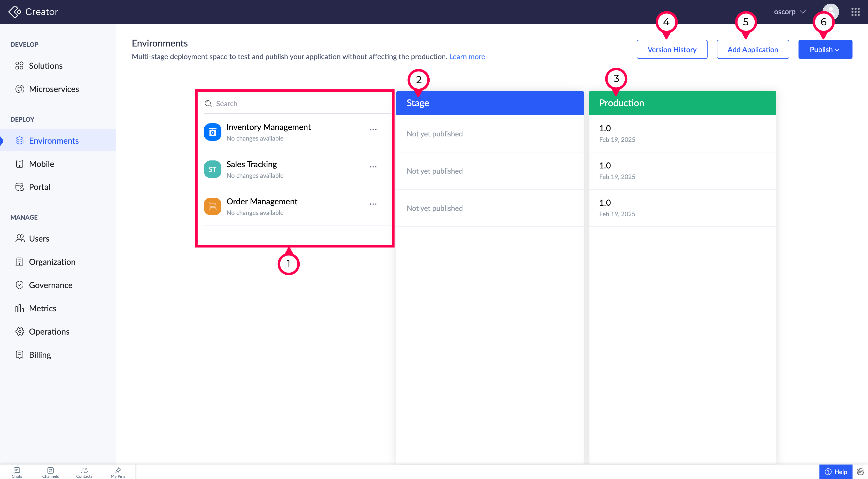Screen dimensions: 868x479
Task: Open more options for Inventory Management
Action: (373, 130)
